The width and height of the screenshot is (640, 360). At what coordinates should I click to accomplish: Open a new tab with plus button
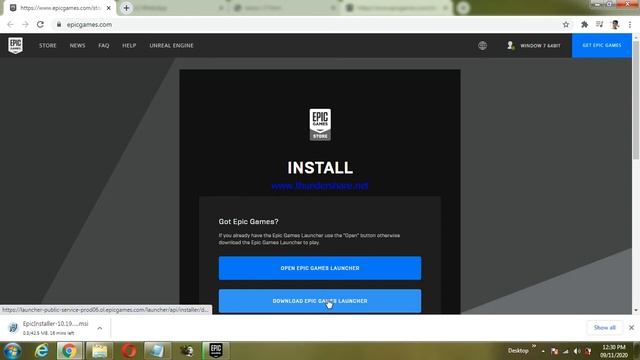point(126,8)
